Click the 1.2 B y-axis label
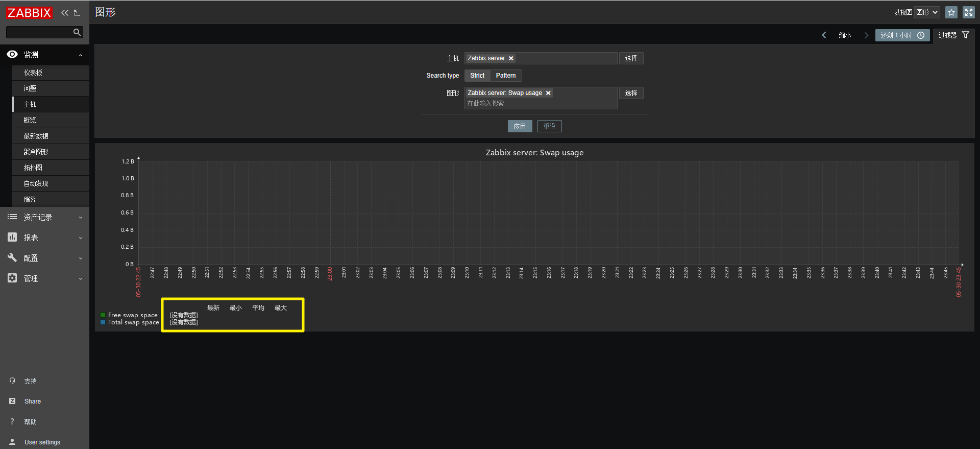This screenshot has width=980, height=449. (128, 161)
